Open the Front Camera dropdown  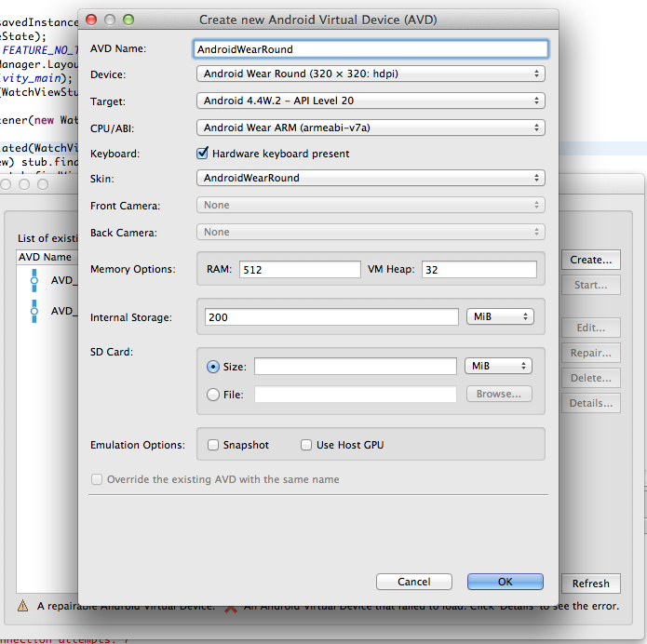pos(371,205)
